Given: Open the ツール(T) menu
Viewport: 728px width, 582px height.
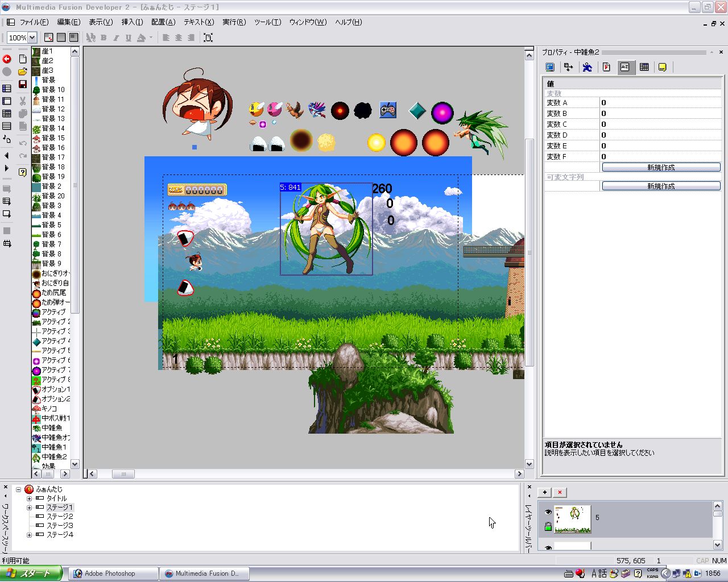Looking at the screenshot, I should click(x=267, y=22).
